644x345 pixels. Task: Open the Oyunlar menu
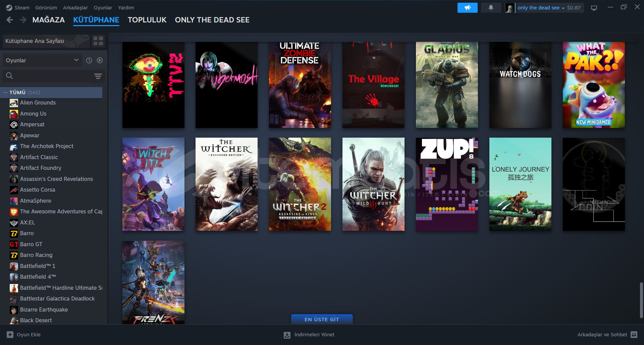(103, 7)
